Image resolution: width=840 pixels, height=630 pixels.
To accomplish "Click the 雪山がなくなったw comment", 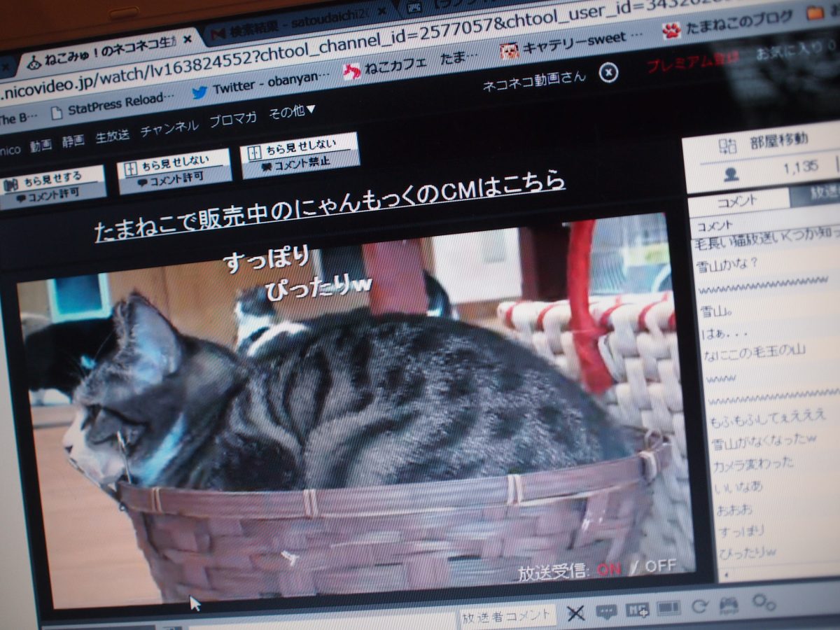I will [x=764, y=442].
